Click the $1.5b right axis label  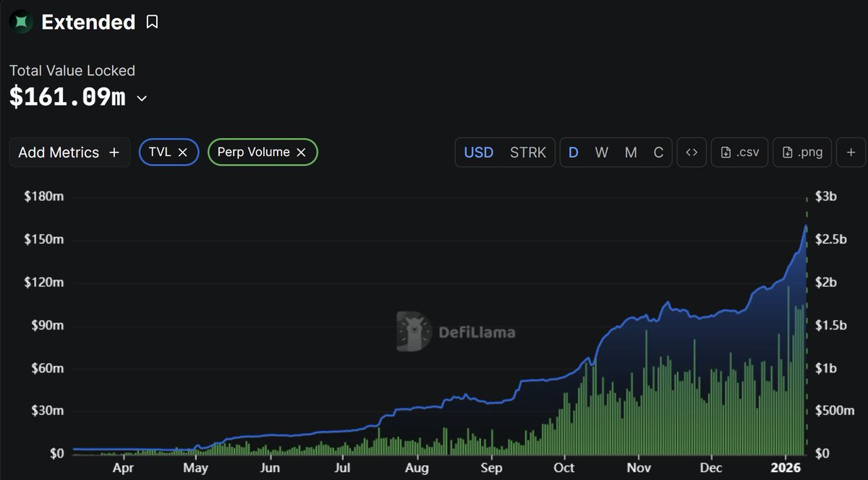pos(830,325)
